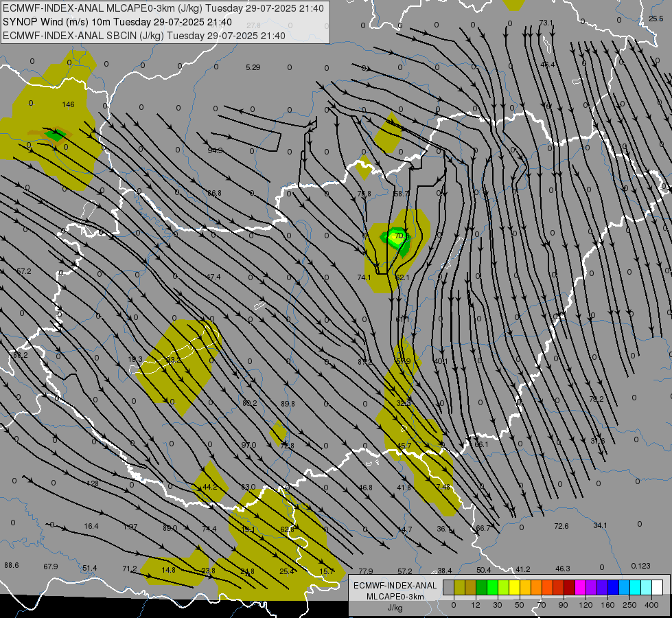Viewport: 672px width, 618px height.
Task: Click the SBCIN title line
Action: click(x=144, y=36)
